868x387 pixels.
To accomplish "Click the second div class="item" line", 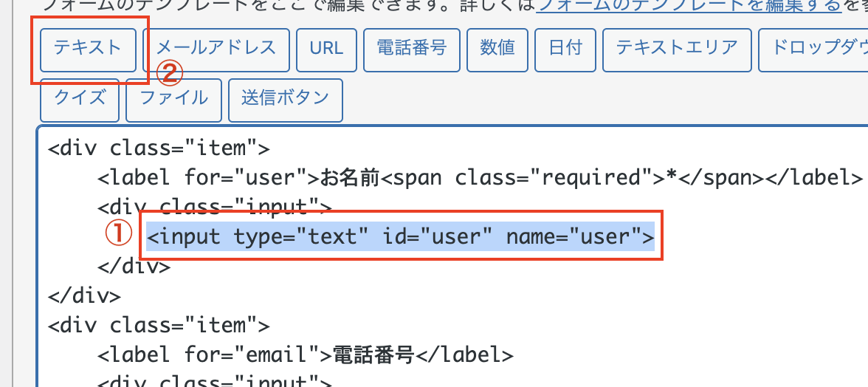I will coord(159,326).
